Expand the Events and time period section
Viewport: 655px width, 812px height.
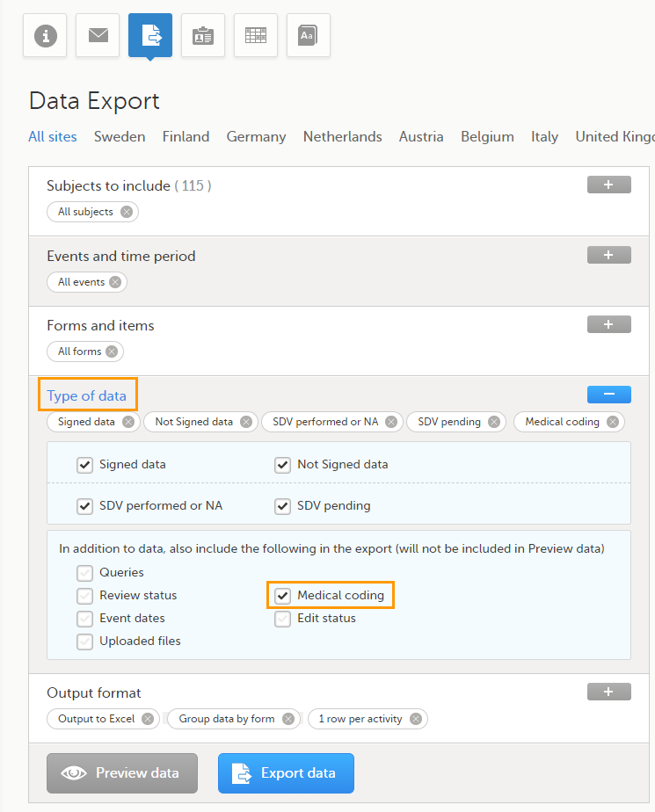(x=608, y=255)
